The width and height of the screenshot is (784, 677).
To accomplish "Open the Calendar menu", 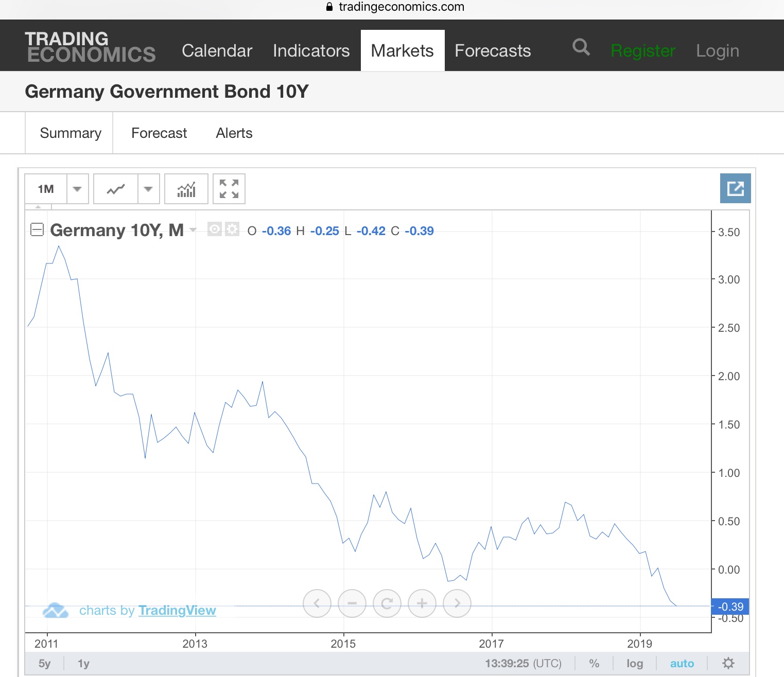I will coord(217,50).
